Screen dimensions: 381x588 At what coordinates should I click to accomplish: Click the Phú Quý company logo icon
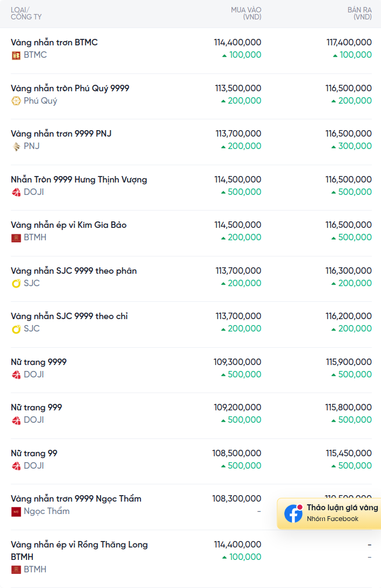tap(16, 101)
